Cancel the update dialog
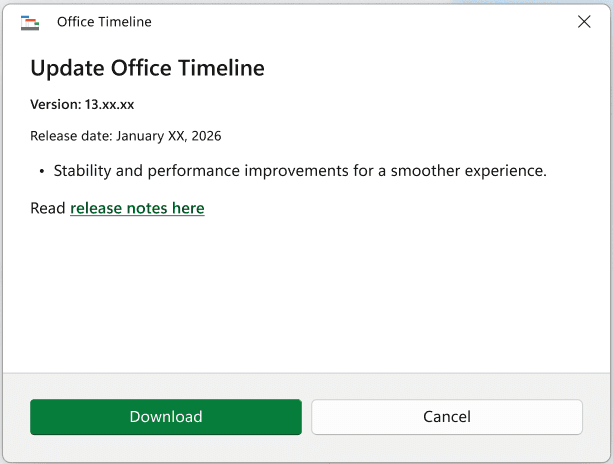Viewport: 613px width, 464px height. point(446,417)
